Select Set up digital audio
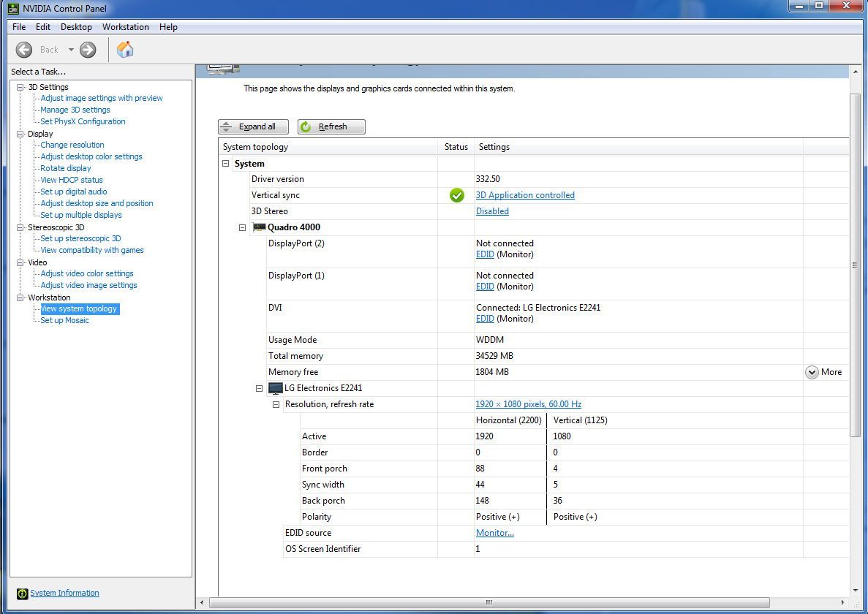This screenshot has width=868, height=614. pyautogui.click(x=74, y=192)
